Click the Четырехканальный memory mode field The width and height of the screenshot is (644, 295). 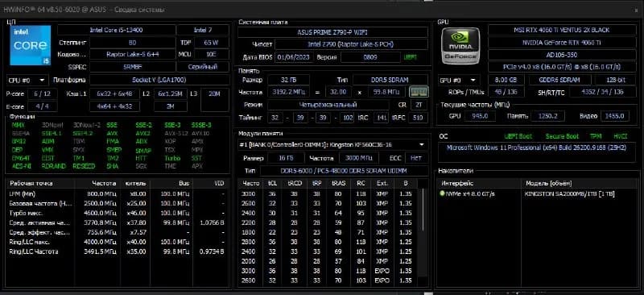(x=328, y=105)
